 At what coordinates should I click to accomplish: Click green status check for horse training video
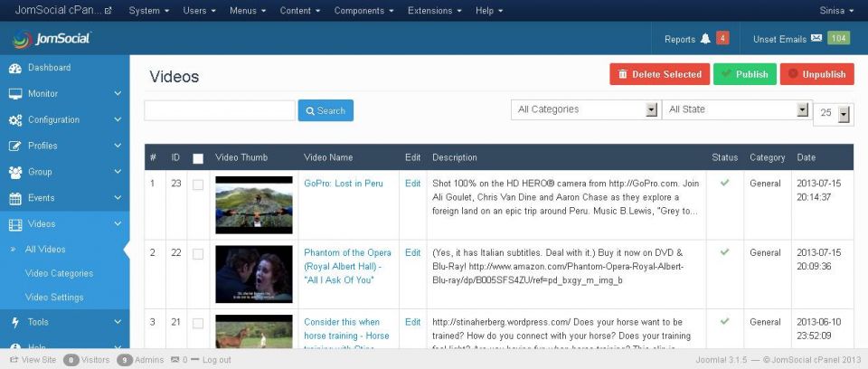coord(724,321)
